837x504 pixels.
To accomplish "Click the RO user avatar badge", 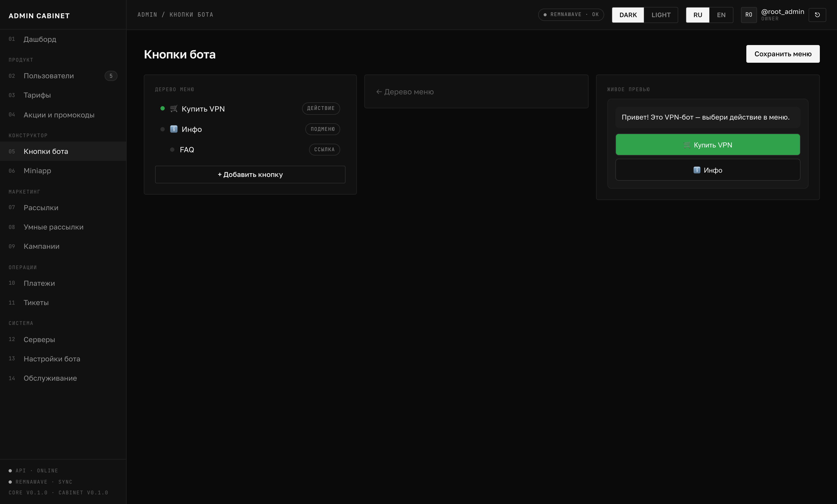I will [x=749, y=15].
